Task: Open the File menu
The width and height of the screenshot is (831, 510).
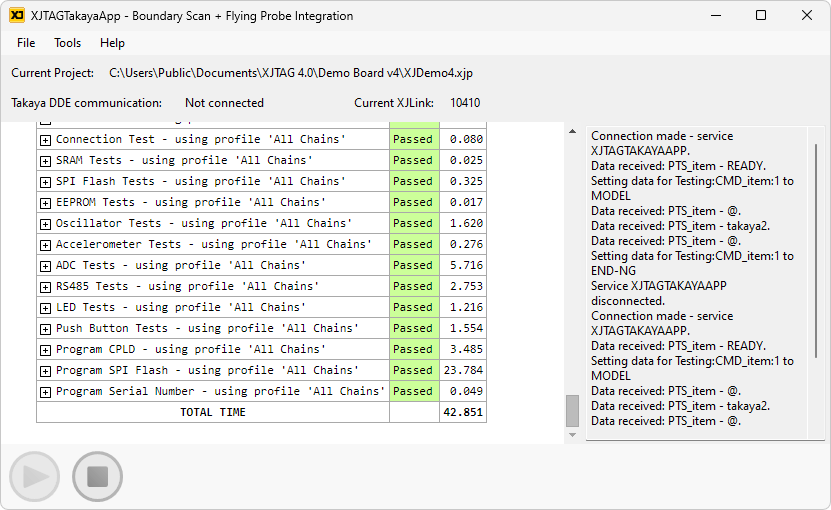Action: click(26, 43)
